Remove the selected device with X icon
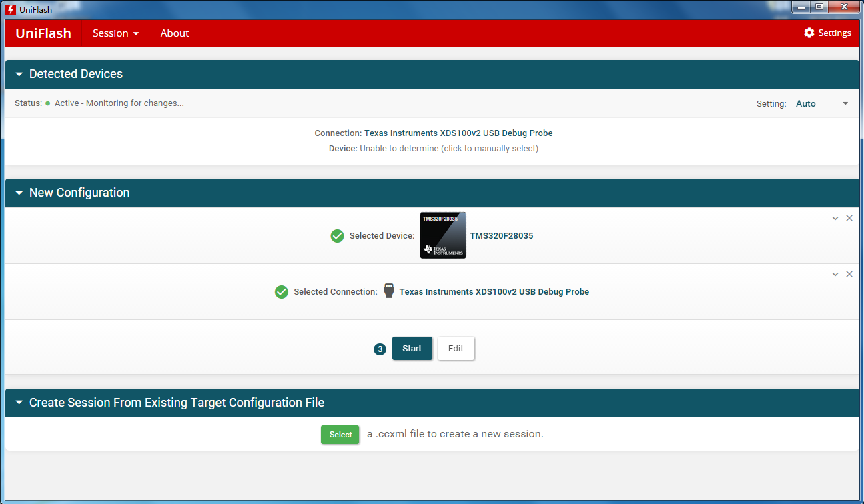 click(849, 218)
